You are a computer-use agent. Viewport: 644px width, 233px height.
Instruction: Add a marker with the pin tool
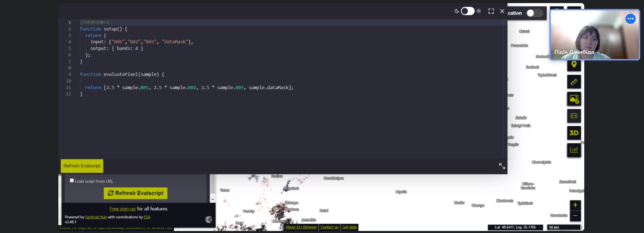pos(574,65)
